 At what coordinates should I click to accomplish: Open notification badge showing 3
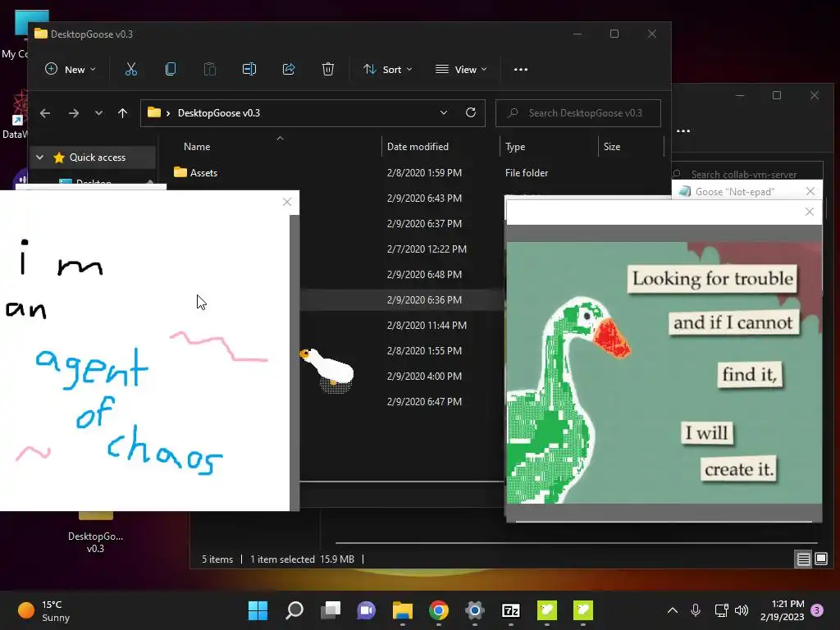pyautogui.click(x=817, y=610)
